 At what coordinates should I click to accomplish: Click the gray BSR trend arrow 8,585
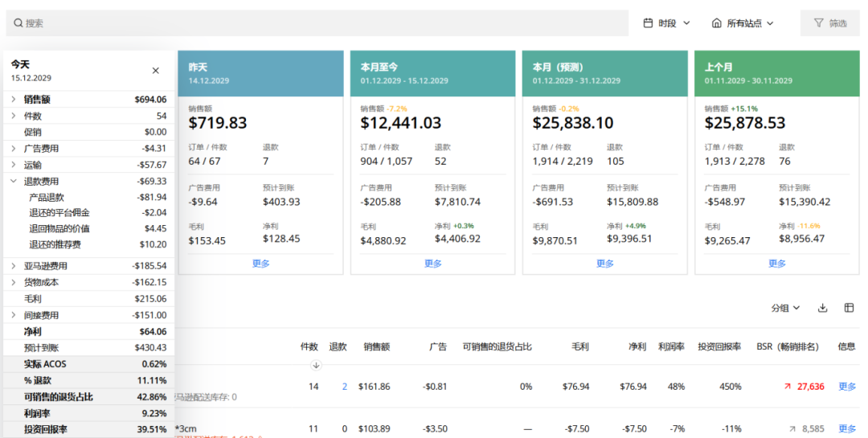coord(792,429)
